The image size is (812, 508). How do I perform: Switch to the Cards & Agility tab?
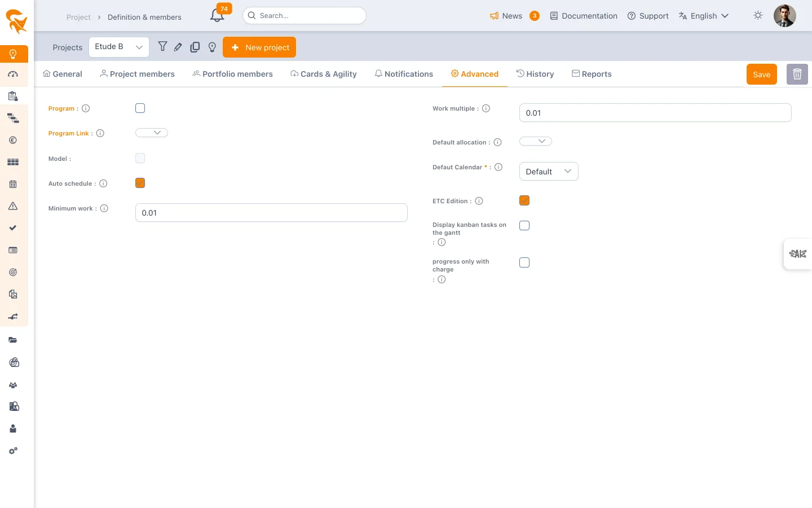[x=324, y=74]
